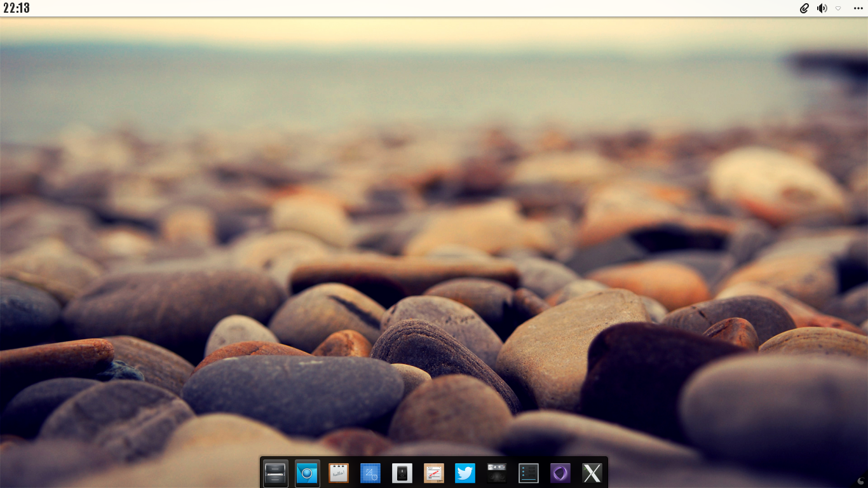Screen dimensions: 868x488
Task: Open the dark list-panel app in dock
Action: click(529, 473)
